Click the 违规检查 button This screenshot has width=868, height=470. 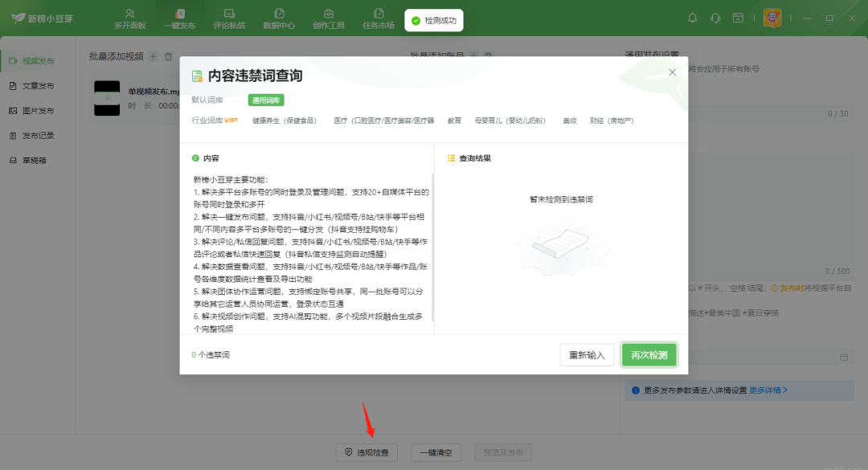click(x=366, y=452)
